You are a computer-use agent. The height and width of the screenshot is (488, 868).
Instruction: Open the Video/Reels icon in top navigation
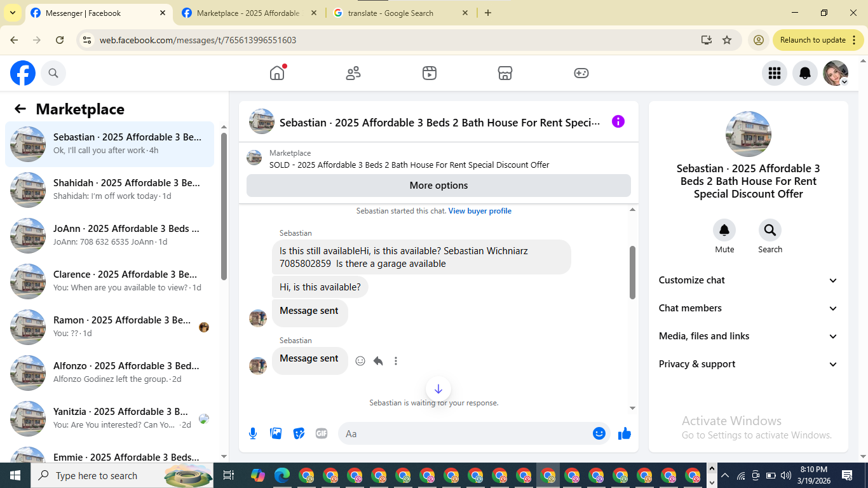pyautogui.click(x=430, y=73)
